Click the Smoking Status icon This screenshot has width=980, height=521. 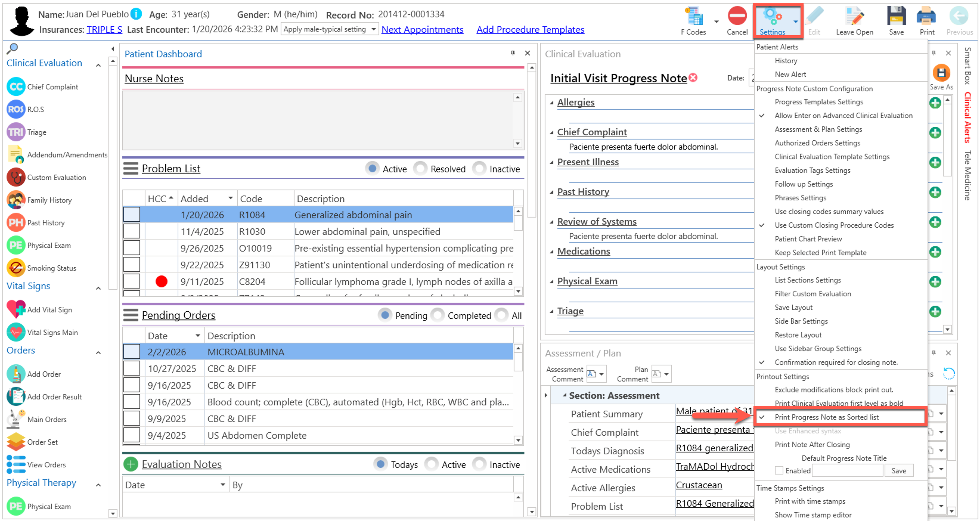(15, 268)
